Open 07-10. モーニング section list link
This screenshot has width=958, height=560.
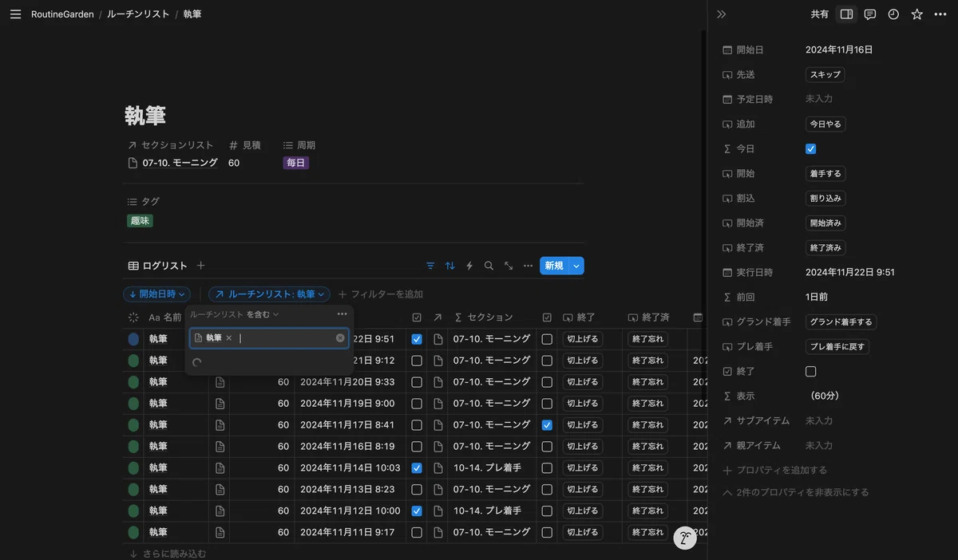pos(173,163)
